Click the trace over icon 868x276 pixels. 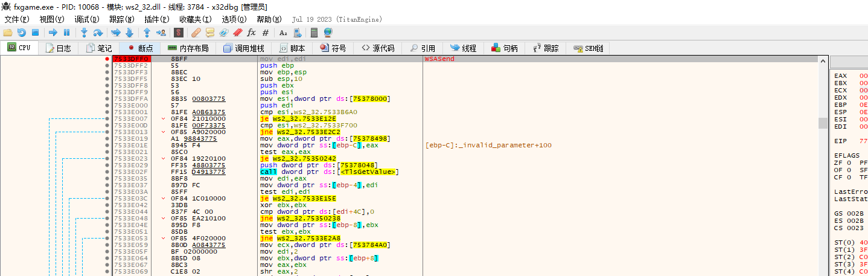click(129, 33)
